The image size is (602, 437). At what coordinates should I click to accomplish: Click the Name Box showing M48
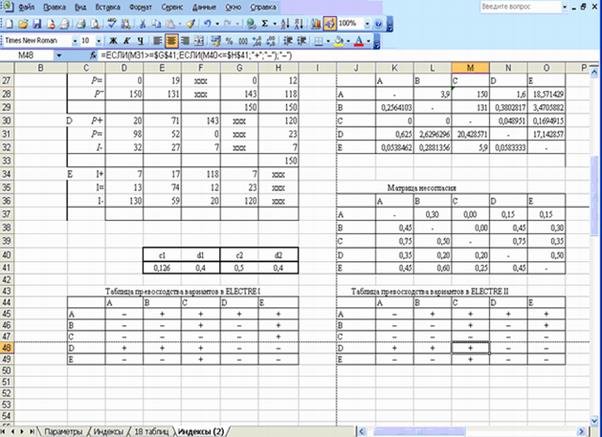pos(28,54)
